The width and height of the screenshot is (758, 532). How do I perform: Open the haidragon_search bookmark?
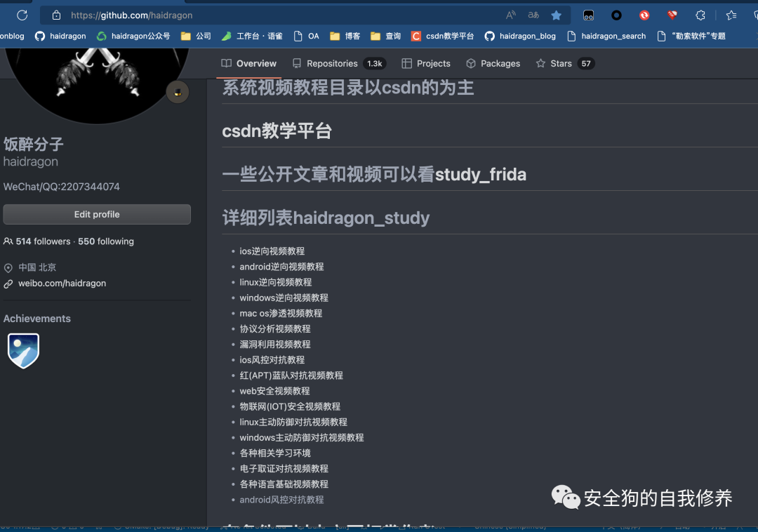(x=606, y=36)
